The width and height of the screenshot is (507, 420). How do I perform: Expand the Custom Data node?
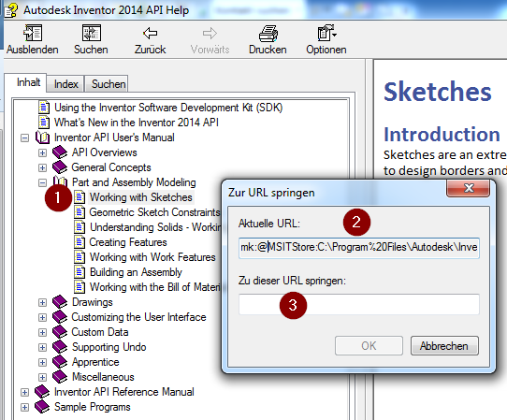point(42,332)
